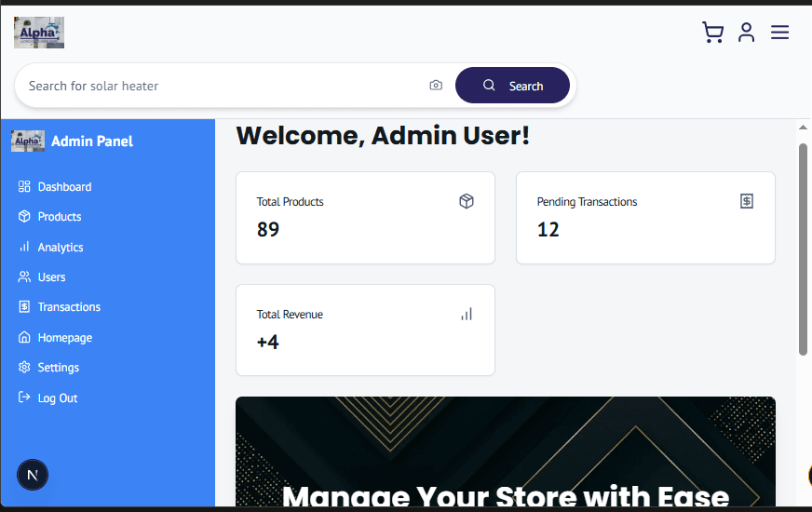Click the Homepage house icon
Screen dimensions: 812x512
[x=24, y=337]
